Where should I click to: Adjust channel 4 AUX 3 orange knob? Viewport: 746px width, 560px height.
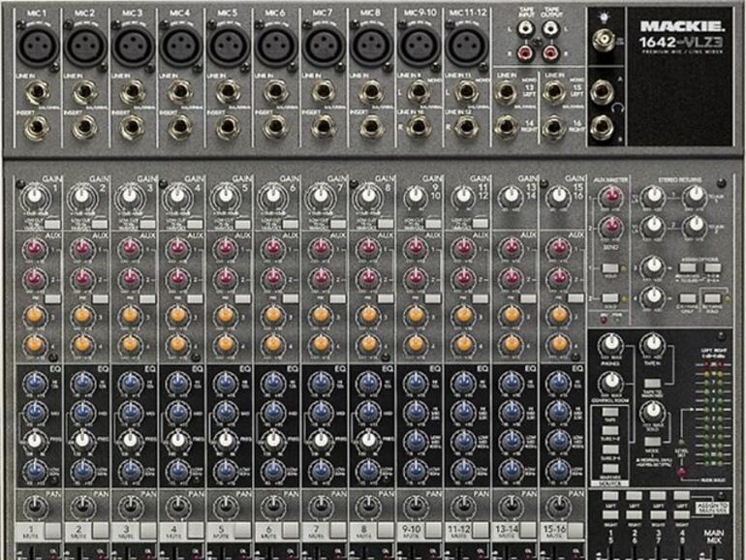(x=178, y=315)
